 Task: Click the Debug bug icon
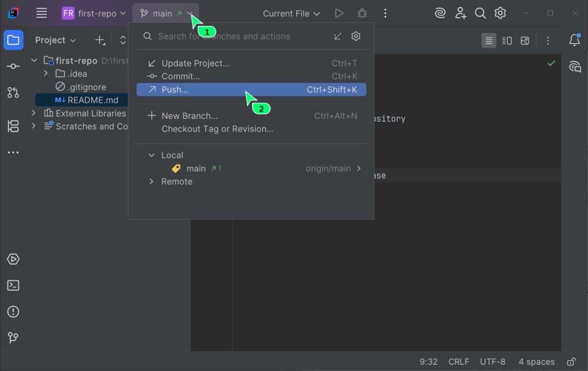(x=362, y=14)
